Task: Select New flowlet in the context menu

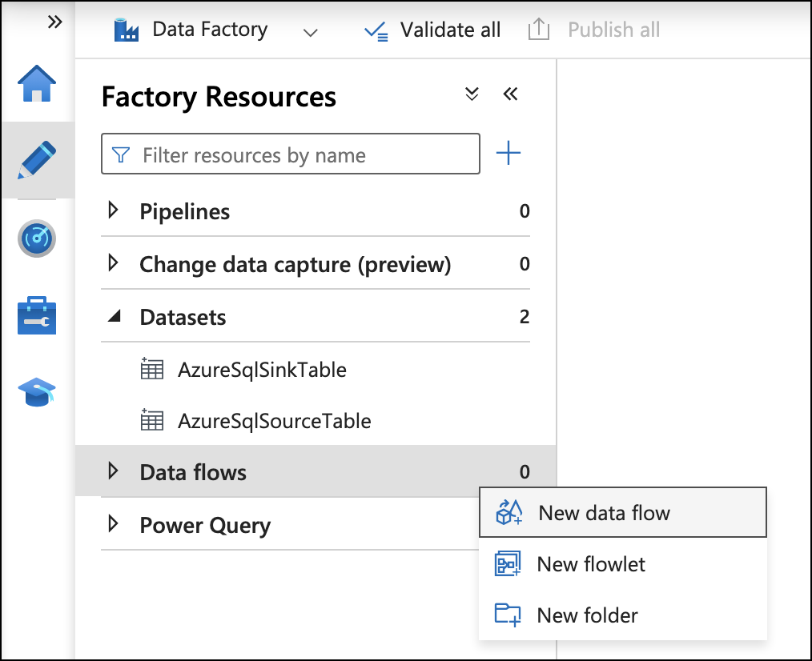Action: coord(593,564)
